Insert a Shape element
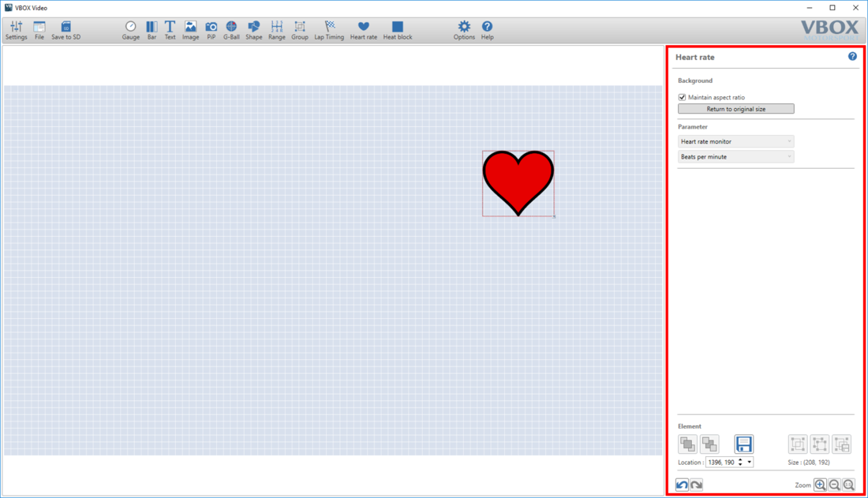Image resolution: width=868 pixels, height=498 pixels. click(253, 31)
